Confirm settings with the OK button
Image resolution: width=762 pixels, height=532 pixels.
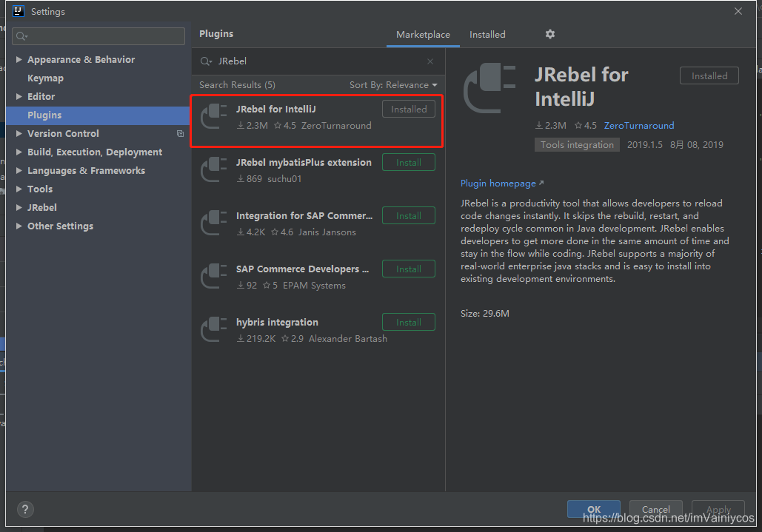pos(594,509)
